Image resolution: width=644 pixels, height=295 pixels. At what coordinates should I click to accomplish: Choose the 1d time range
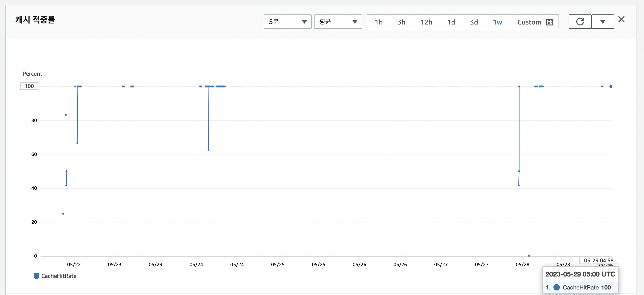coord(451,22)
